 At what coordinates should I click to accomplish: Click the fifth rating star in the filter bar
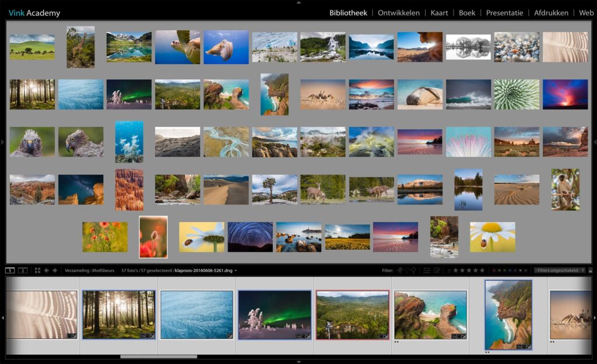(483, 270)
